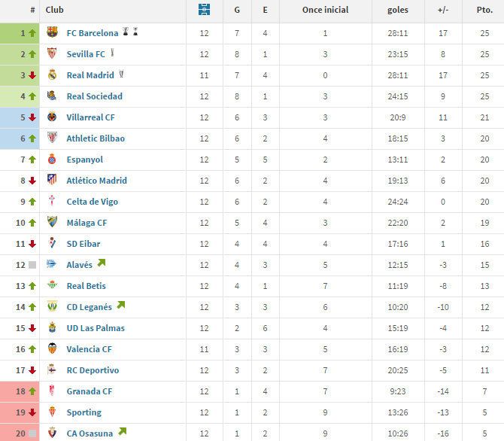Click the Granada CF club crest

pyautogui.click(x=52, y=391)
